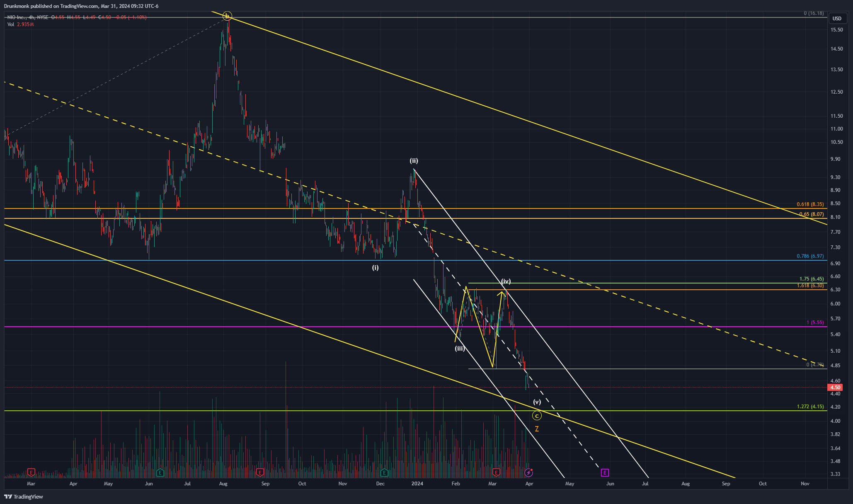Viewport: 853px width, 504px height.
Task: Click the (i) wave label
Action: pos(375,268)
